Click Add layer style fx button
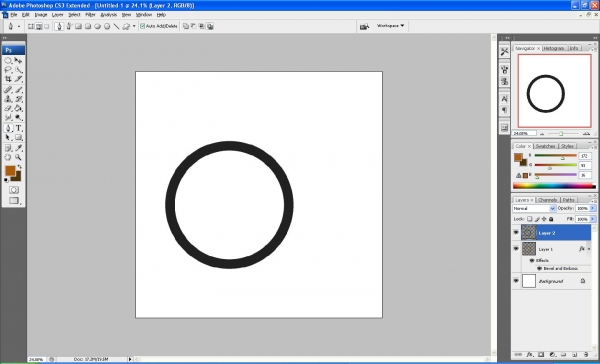 coord(530,355)
